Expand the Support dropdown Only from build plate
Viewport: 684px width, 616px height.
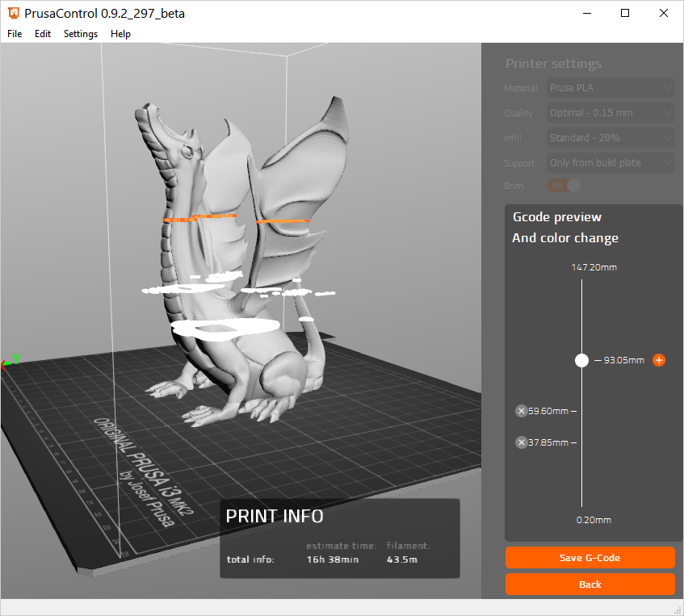611,163
